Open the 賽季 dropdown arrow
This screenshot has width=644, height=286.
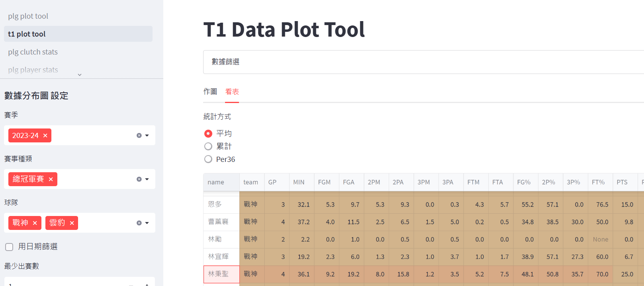pyautogui.click(x=147, y=136)
